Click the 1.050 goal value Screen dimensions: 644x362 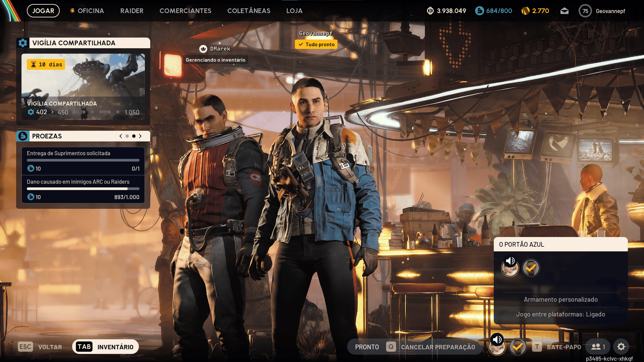pos(132,112)
